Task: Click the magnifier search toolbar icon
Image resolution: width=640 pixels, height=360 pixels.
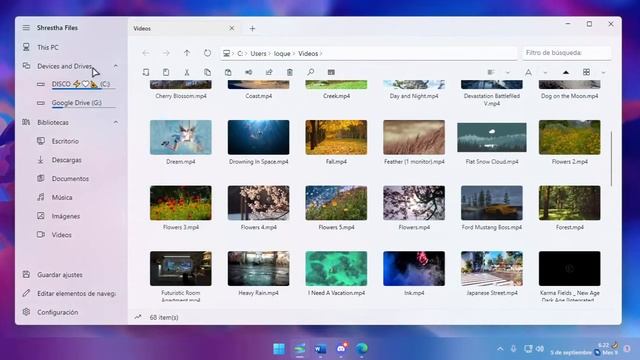Action: (311, 72)
